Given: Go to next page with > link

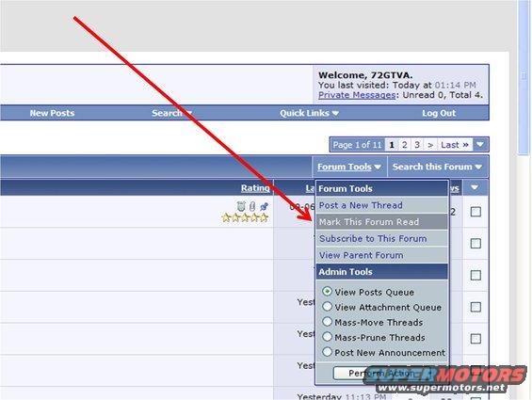Looking at the screenshot, I should (430, 145).
